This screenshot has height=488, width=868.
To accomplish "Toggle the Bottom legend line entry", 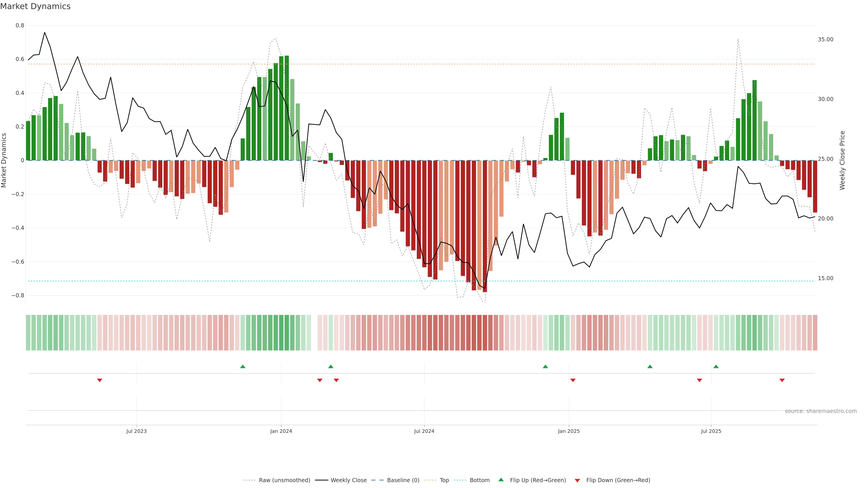I will tap(479, 480).
